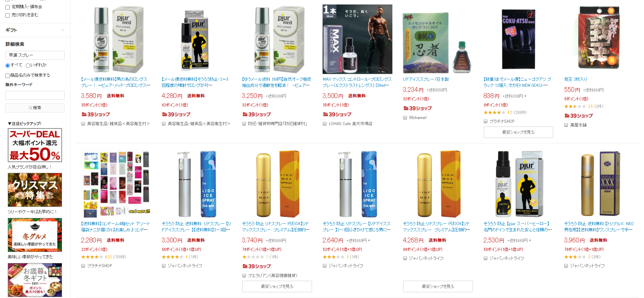Select the いずれか radio button
Viewport: 644px width, 298px height.
pyautogui.click(x=28, y=65)
